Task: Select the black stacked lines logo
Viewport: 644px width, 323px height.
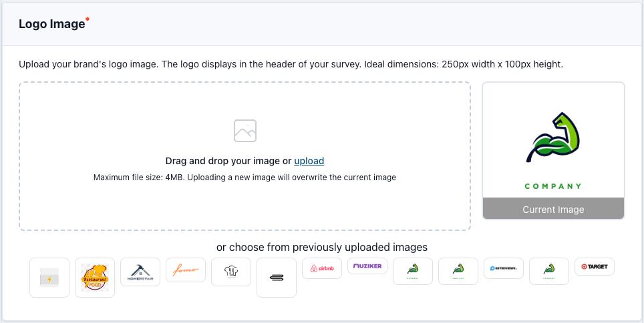Action: point(277,277)
